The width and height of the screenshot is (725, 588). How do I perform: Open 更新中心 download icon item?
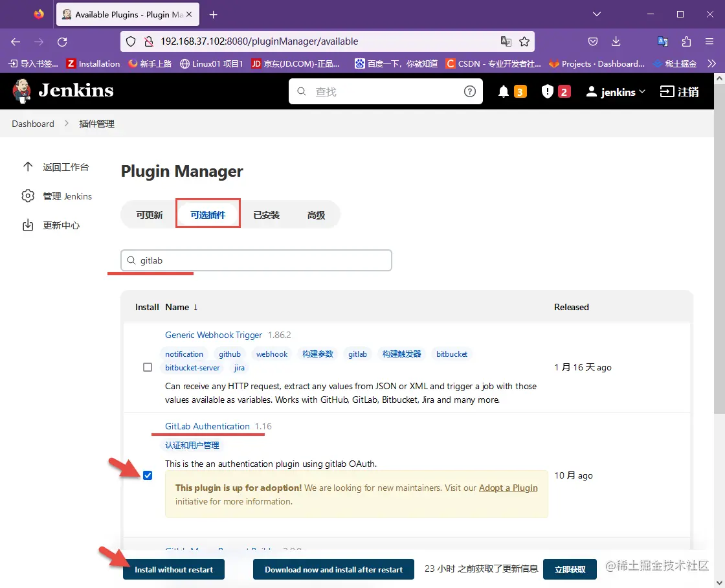pyautogui.click(x=51, y=225)
